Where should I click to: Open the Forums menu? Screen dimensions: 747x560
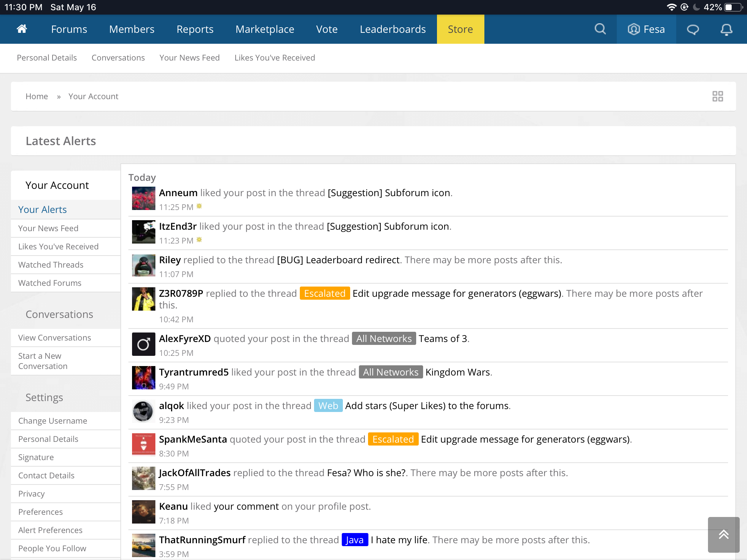69,29
